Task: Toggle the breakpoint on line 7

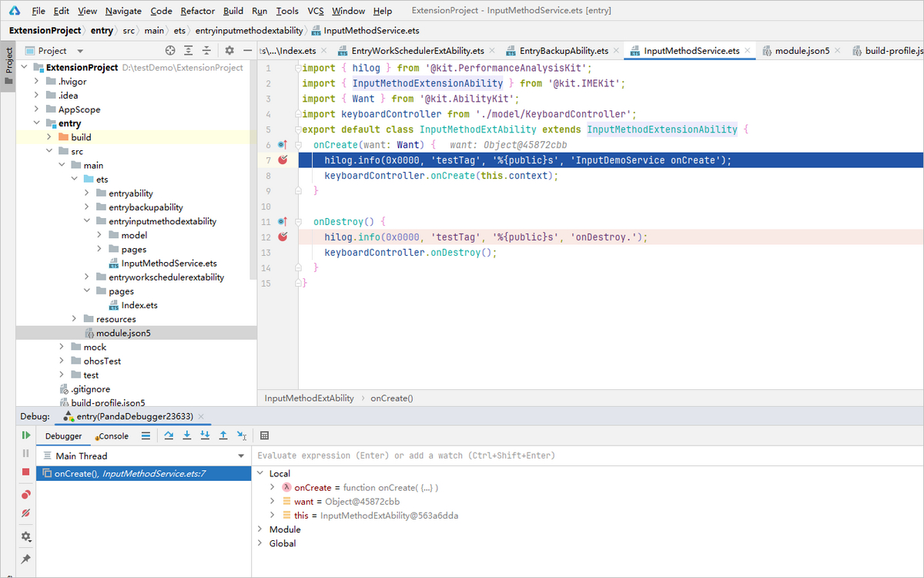Action: point(283,160)
